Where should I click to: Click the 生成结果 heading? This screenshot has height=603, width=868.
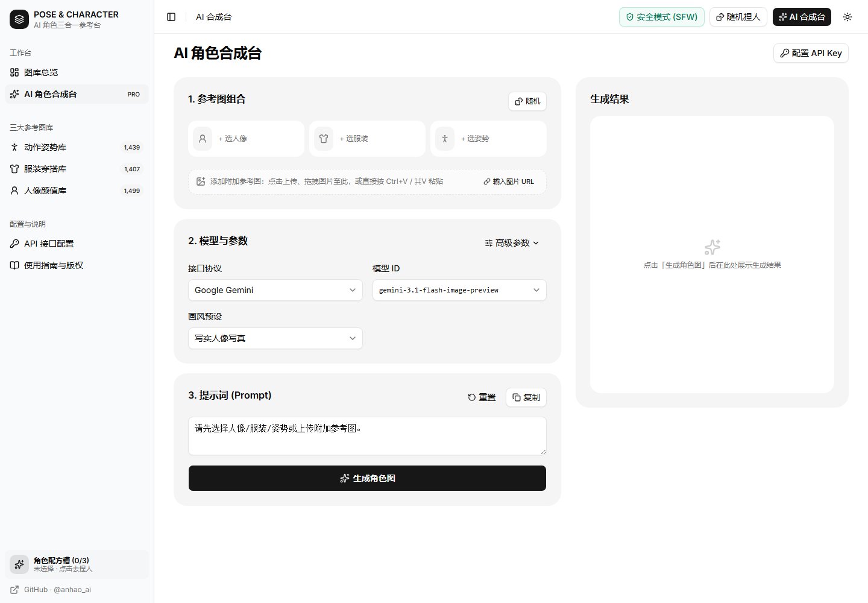click(609, 99)
